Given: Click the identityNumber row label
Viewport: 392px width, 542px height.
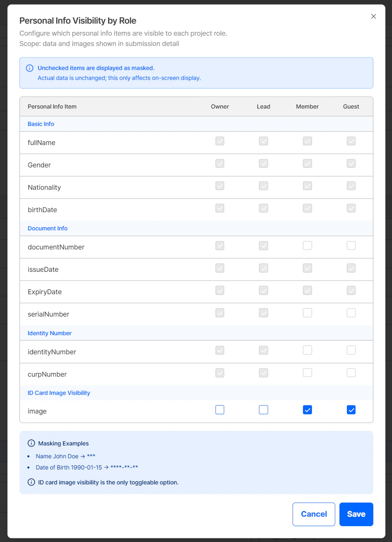Looking at the screenshot, I should pyautogui.click(x=52, y=352).
